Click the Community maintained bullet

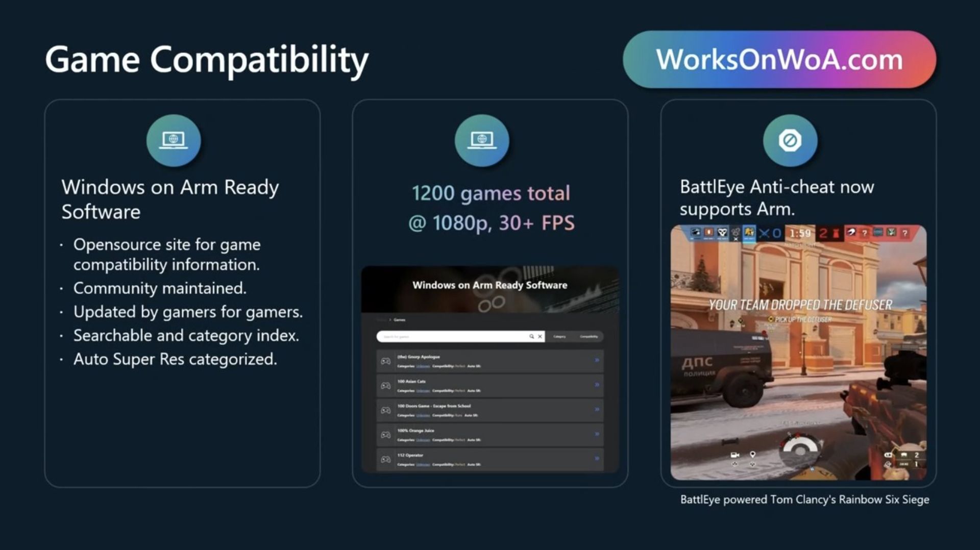point(160,288)
